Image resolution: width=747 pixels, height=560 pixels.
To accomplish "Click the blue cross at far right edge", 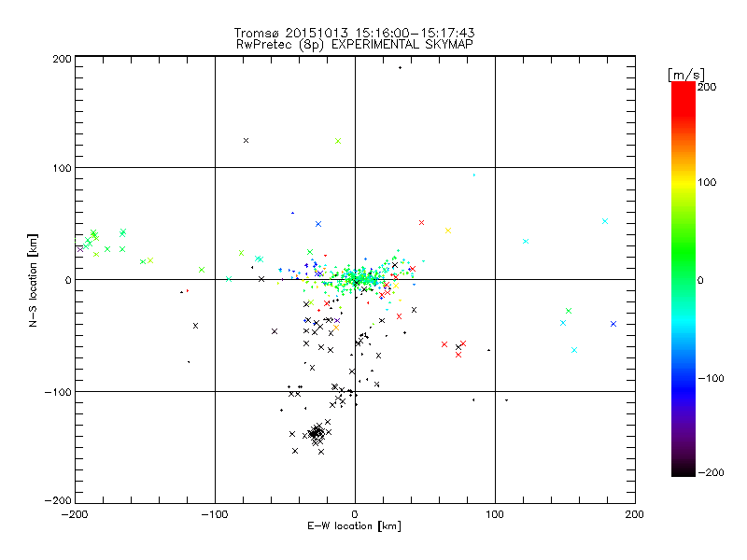I will 613,324.
